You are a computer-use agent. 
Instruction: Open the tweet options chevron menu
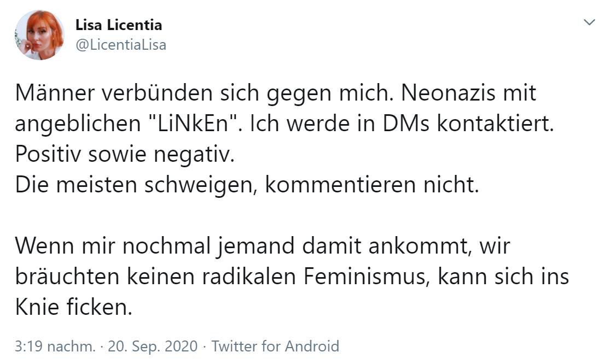[x=589, y=22]
